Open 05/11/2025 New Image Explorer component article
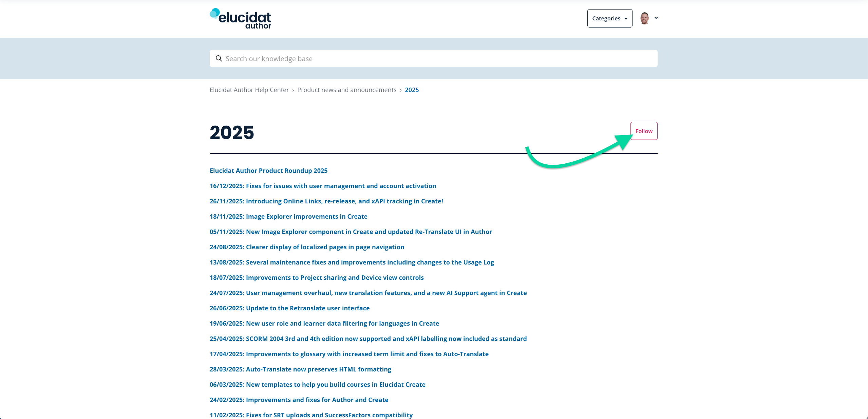This screenshot has width=868, height=419. 351,232
